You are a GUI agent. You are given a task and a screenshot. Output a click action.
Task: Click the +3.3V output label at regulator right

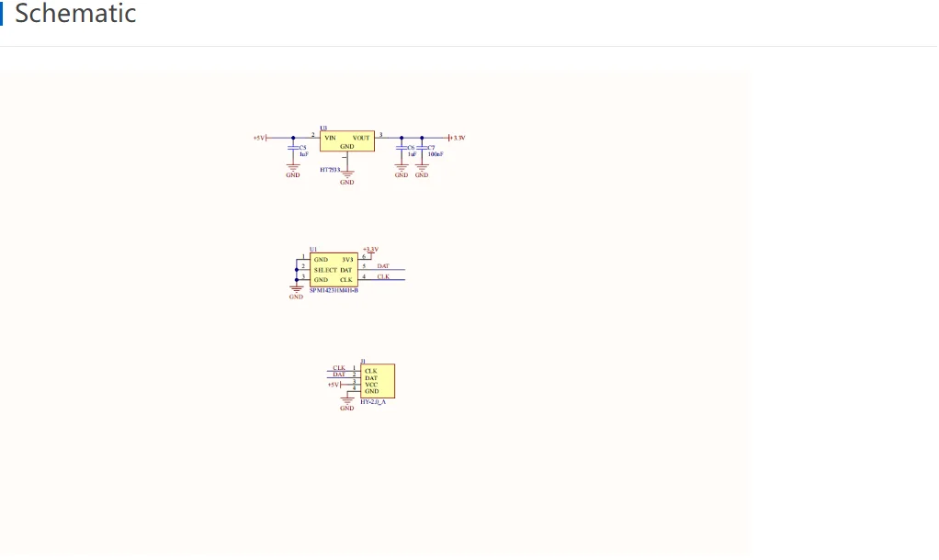point(458,138)
